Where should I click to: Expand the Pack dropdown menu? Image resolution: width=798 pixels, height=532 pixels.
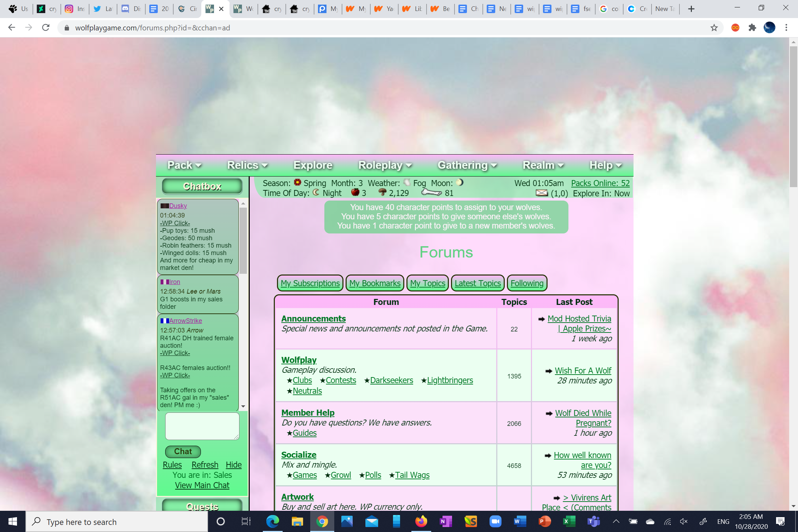(184, 165)
